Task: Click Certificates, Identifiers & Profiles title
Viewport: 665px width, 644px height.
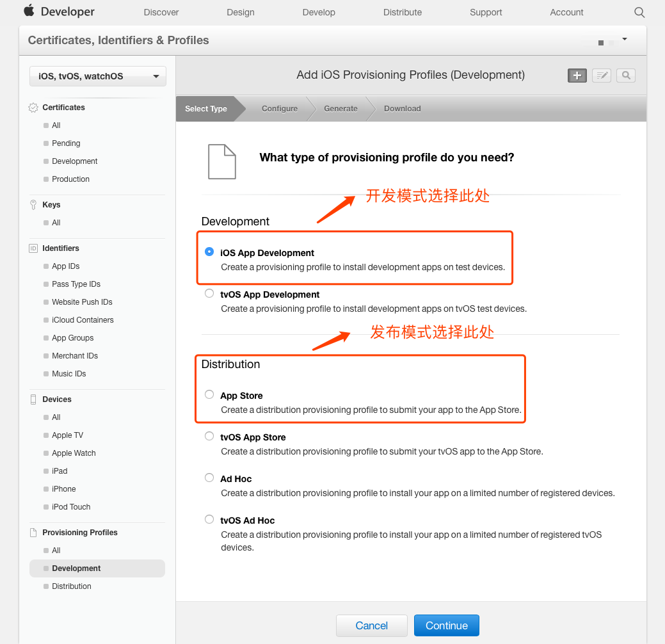Action: coord(118,40)
